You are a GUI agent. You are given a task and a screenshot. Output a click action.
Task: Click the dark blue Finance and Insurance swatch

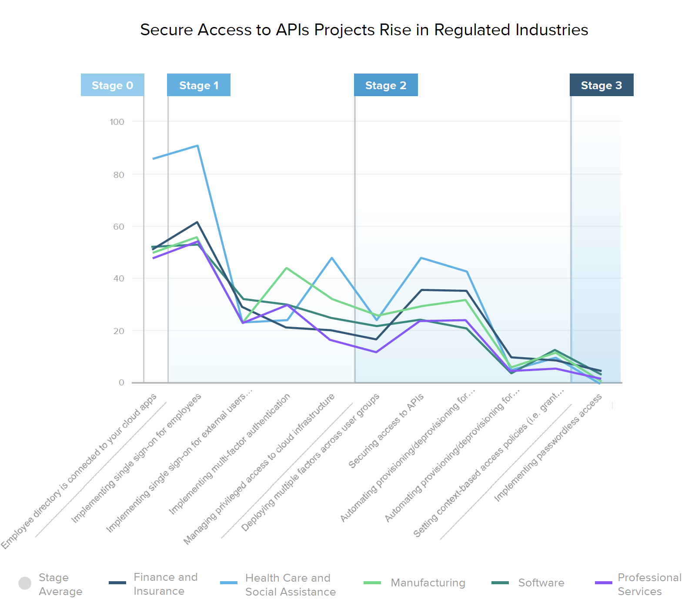tap(117, 583)
